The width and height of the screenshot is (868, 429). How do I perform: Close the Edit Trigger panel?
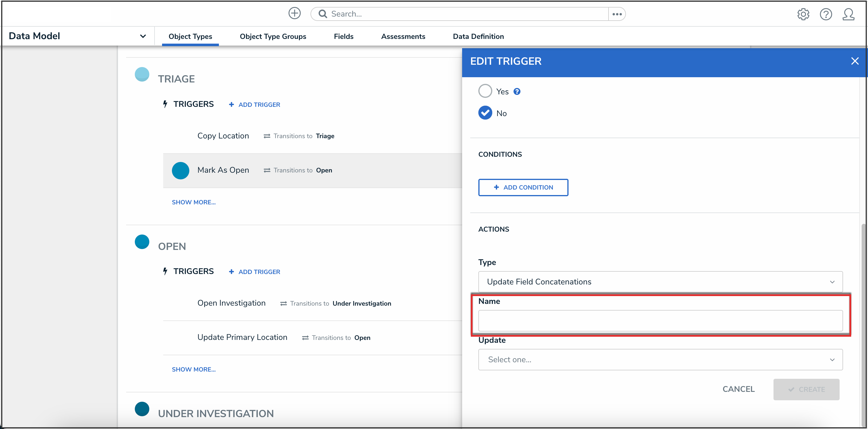(x=855, y=61)
